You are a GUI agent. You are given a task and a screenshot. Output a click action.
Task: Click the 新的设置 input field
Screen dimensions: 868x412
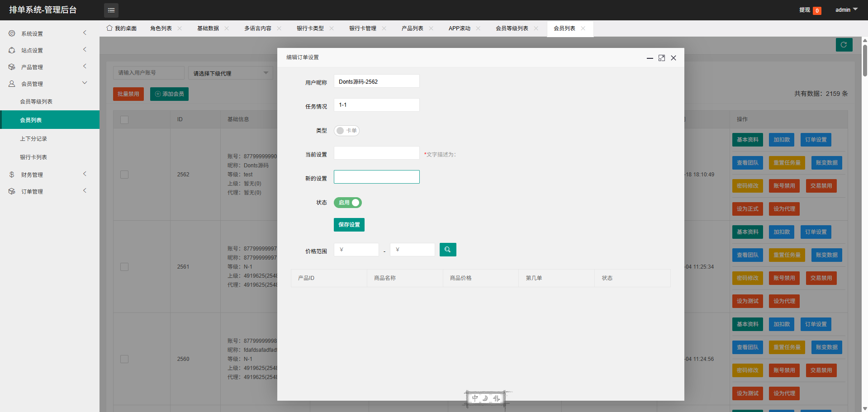tap(376, 177)
